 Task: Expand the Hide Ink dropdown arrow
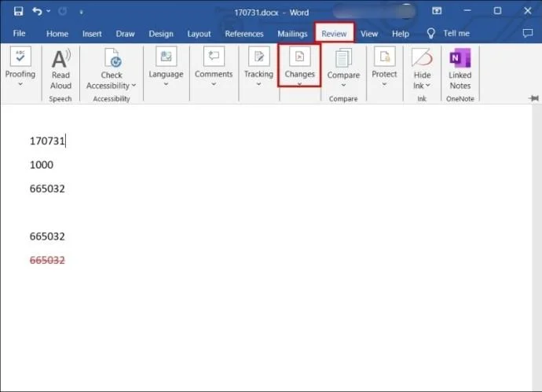point(428,86)
